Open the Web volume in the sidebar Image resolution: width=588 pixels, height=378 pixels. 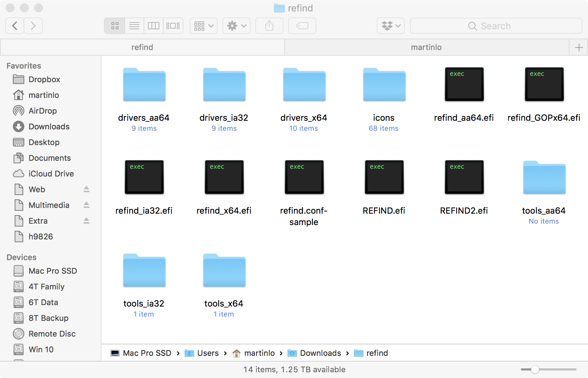tap(37, 189)
